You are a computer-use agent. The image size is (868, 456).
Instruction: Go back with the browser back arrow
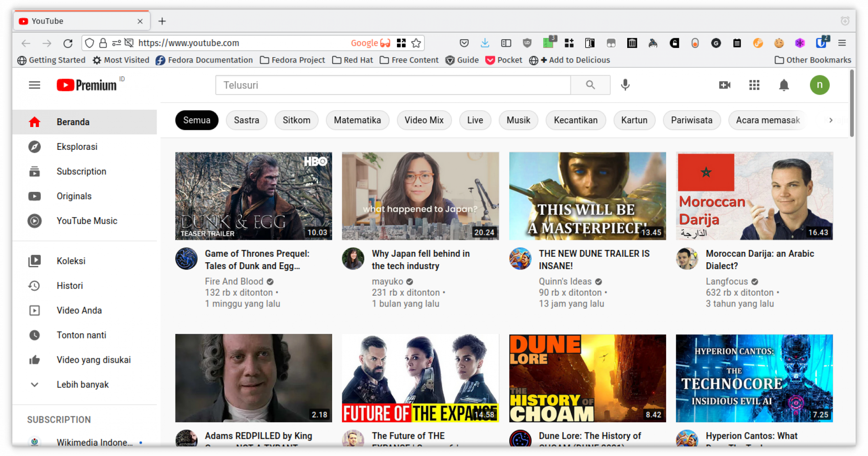click(x=26, y=43)
